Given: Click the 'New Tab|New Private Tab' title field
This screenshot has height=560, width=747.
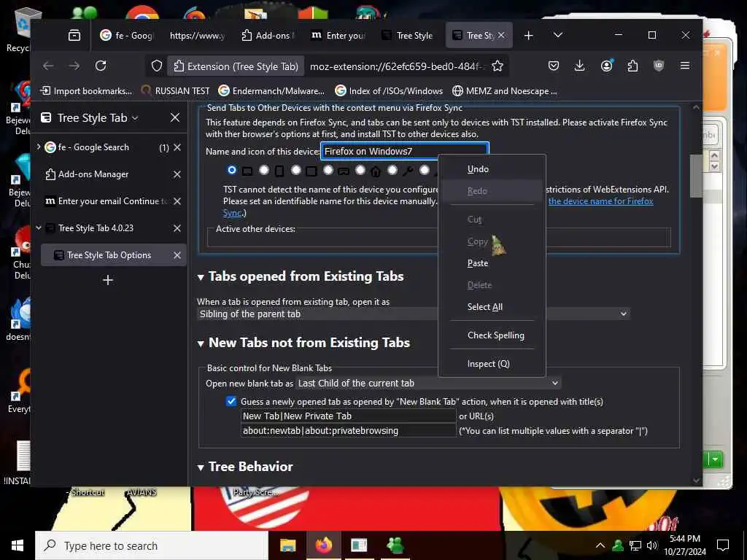Looking at the screenshot, I should pyautogui.click(x=348, y=416).
